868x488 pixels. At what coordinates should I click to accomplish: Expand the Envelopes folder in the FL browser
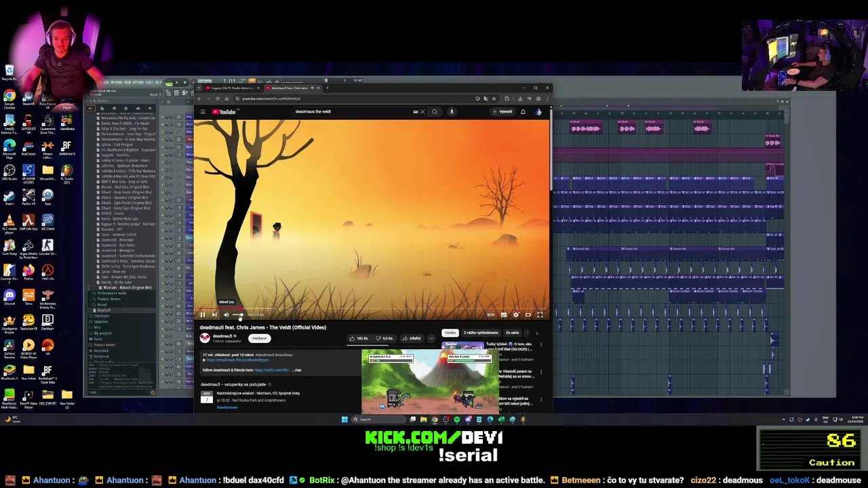pyautogui.click(x=102, y=316)
